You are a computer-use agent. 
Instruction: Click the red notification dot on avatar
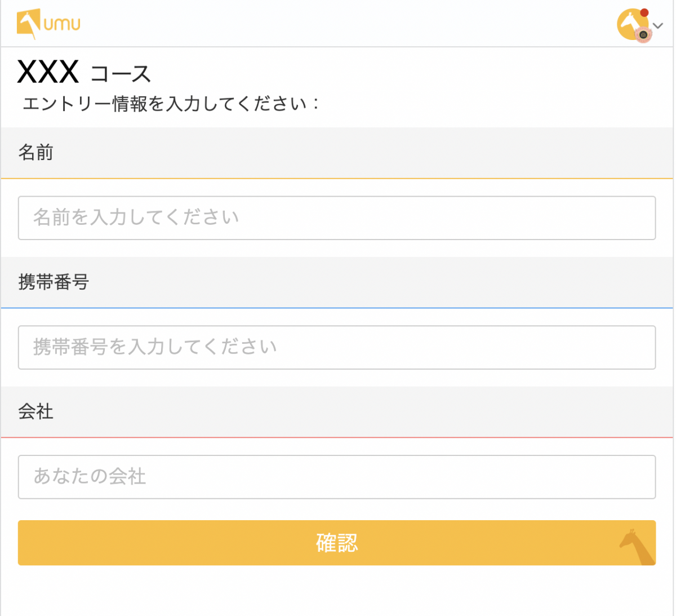click(x=644, y=12)
